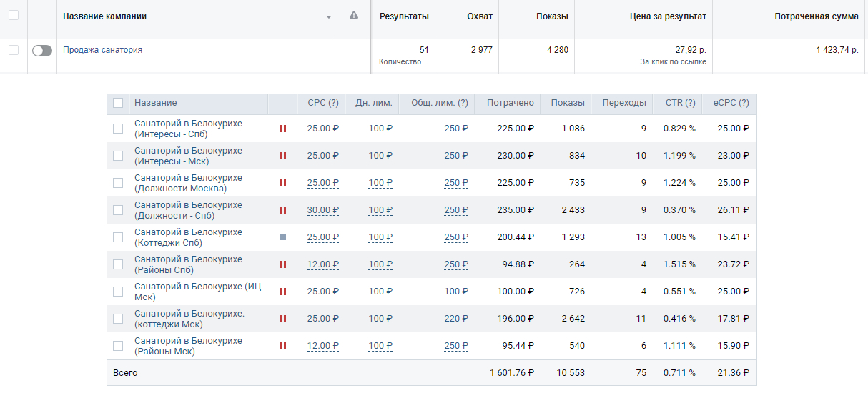Open Санаторий в Белокурихе (Должности - Спб) ad
Viewport: 868px width, 398px height.
(188, 210)
